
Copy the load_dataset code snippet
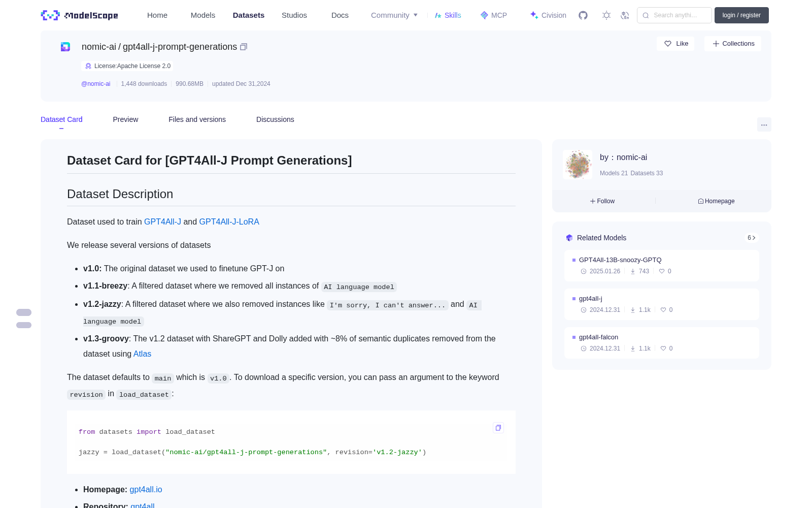click(x=498, y=428)
